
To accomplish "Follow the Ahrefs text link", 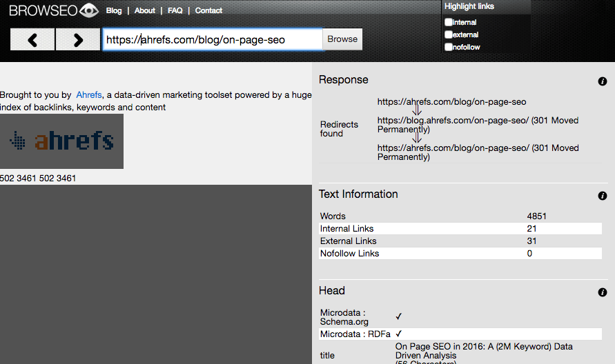I will [x=89, y=95].
